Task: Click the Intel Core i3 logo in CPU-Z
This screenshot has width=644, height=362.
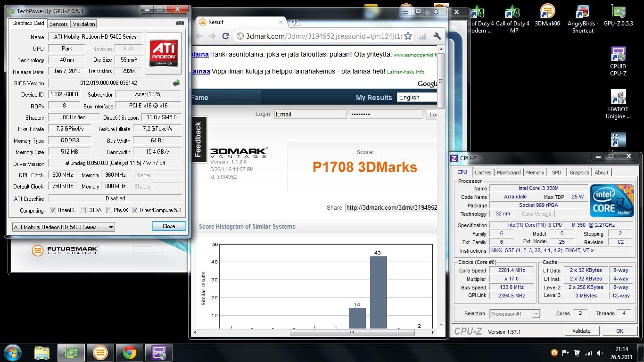Action: click(x=612, y=201)
